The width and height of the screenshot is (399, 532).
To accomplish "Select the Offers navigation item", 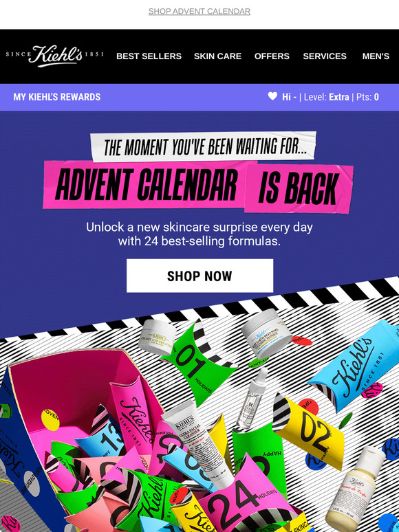I will pos(272,56).
